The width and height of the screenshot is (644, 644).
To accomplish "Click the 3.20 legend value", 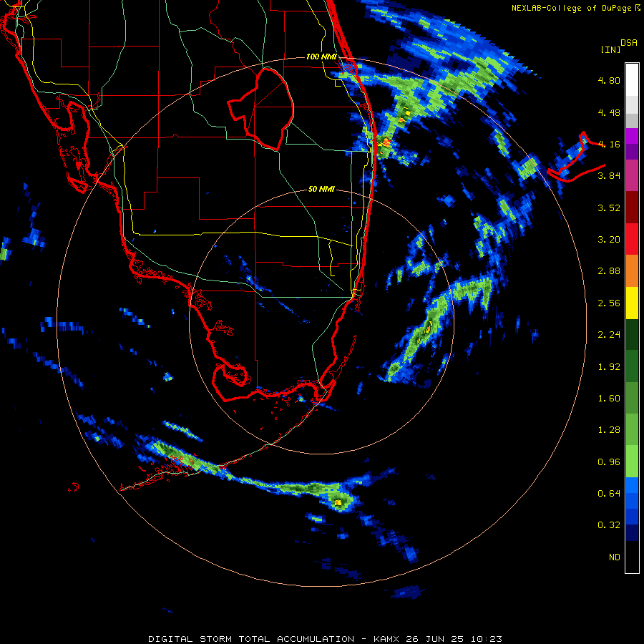I will (x=609, y=240).
